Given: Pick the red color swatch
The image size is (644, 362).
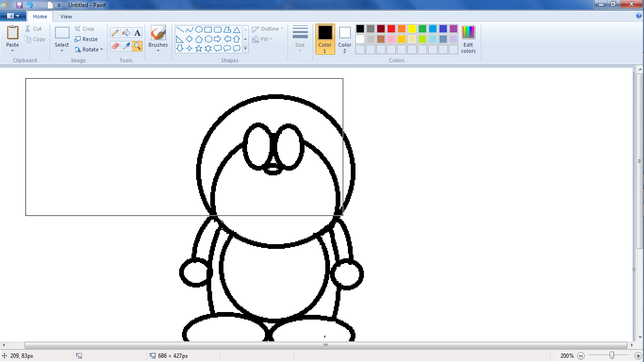Looking at the screenshot, I should (x=391, y=29).
